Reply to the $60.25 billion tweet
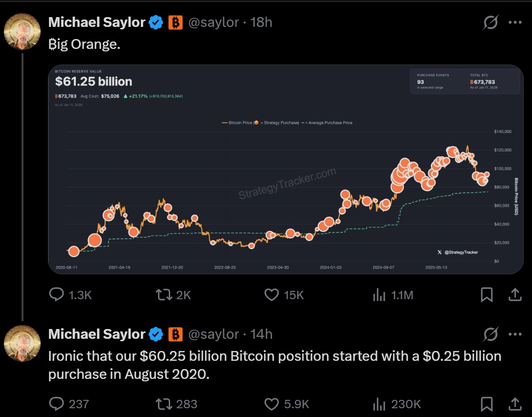This screenshot has height=417, width=532. [57, 404]
